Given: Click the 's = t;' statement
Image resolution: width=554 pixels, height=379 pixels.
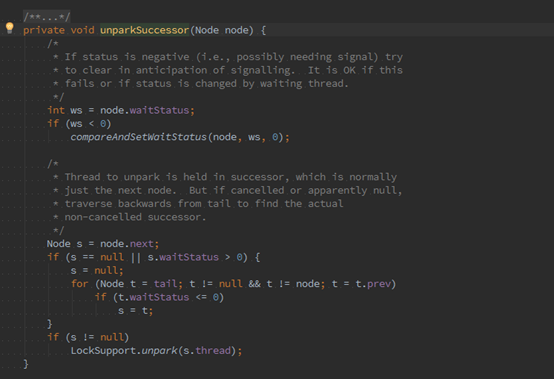Looking at the screenshot, I should [x=136, y=310].
